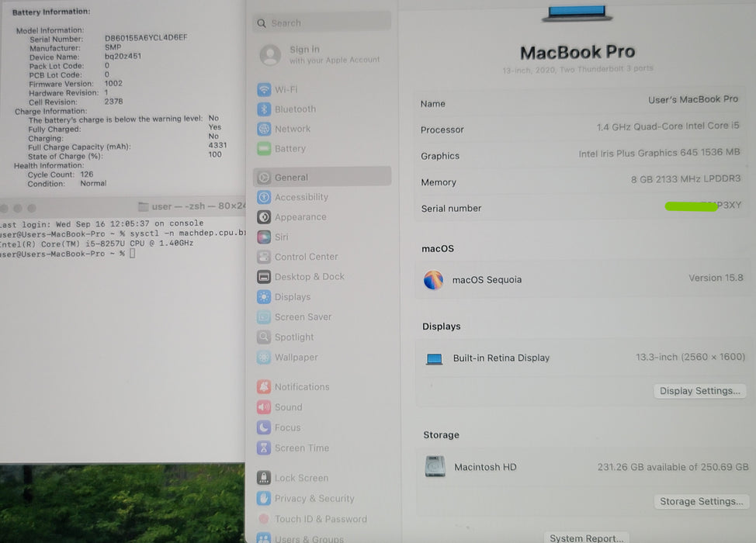Click Sign in with your Apple Account
This screenshot has height=543, width=756.
tap(335, 54)
